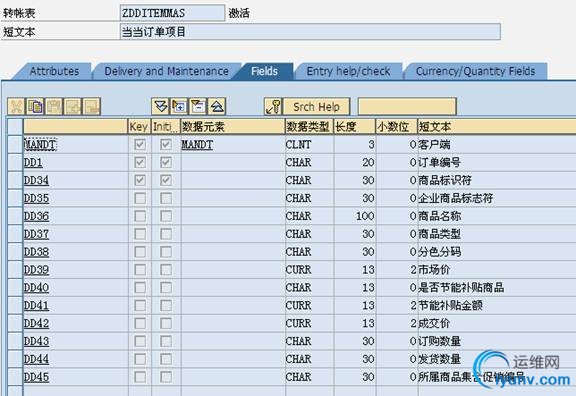Screen dimensions: 576x396
Task: Uncheck the Key checkbox for DD34
Action: [x=140, y=180]
